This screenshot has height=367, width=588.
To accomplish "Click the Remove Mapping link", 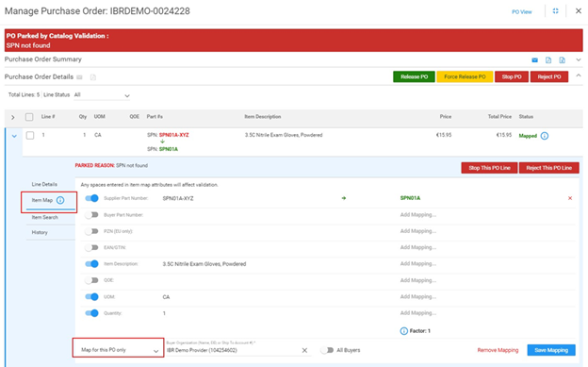I will [498, 350].
